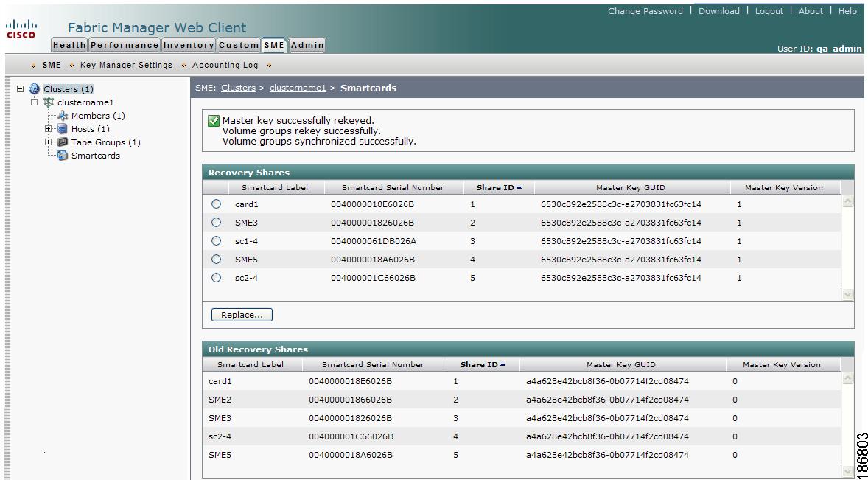Click the Old Recovery Shares scrollbar up arrow
The width and height of the screenshot is (868, 480).
[847, 379]
